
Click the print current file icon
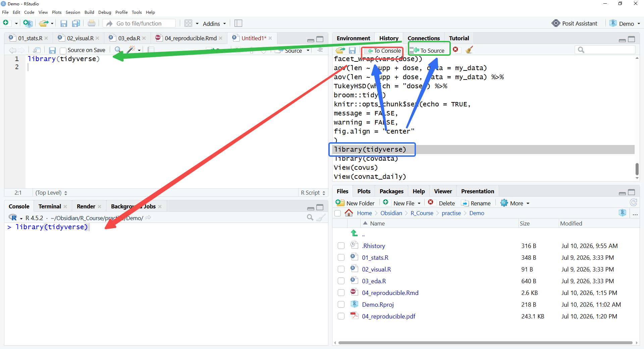click(91, 23)
